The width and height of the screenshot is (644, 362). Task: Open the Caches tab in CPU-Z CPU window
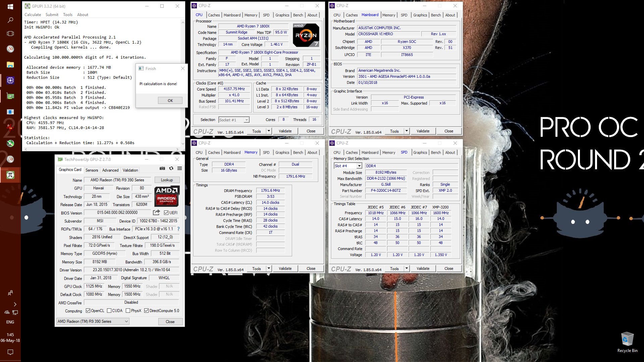214,15
